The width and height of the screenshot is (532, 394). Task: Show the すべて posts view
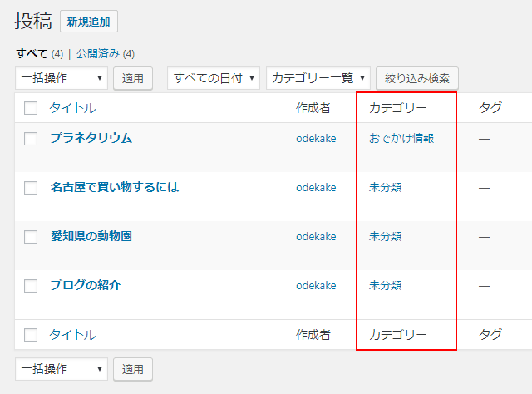[x=32, y=53]
